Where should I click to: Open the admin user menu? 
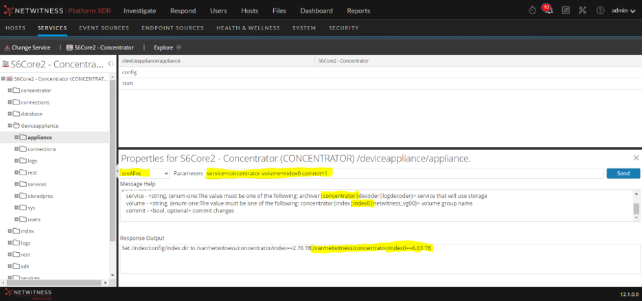[623, 11]
